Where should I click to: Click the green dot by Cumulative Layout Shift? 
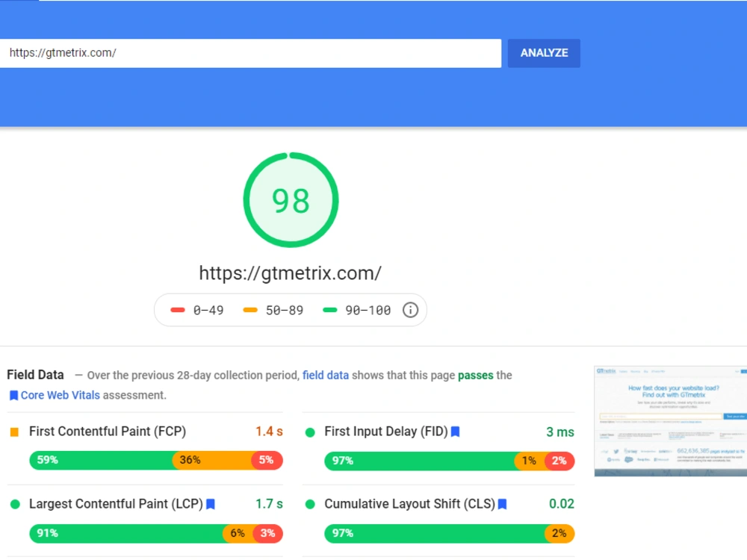point(310,504)
